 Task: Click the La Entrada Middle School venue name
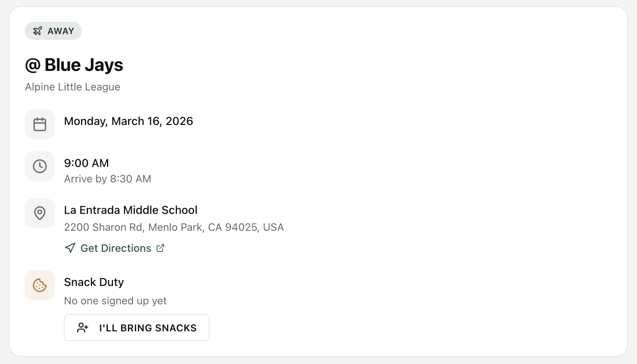pos(131,210)
